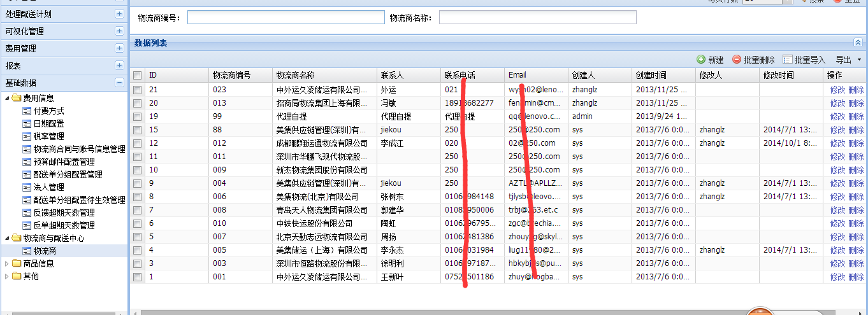Expand the 其他 tree node arrow
This screenshot has width=868, height=315.
7,276
